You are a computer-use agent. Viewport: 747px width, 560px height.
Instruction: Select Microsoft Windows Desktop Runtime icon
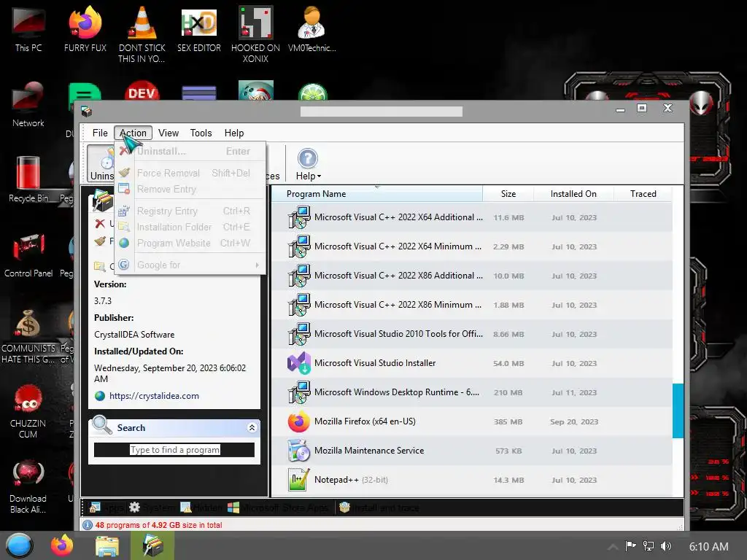point(299,392)
